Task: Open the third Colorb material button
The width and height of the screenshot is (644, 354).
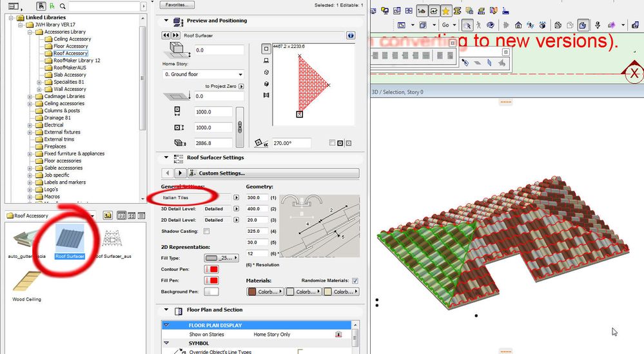Action: pos(341,291)
